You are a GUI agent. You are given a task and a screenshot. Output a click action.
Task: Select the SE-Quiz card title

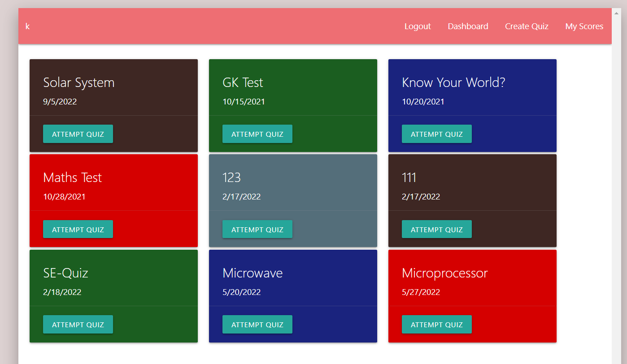(66, 273)
